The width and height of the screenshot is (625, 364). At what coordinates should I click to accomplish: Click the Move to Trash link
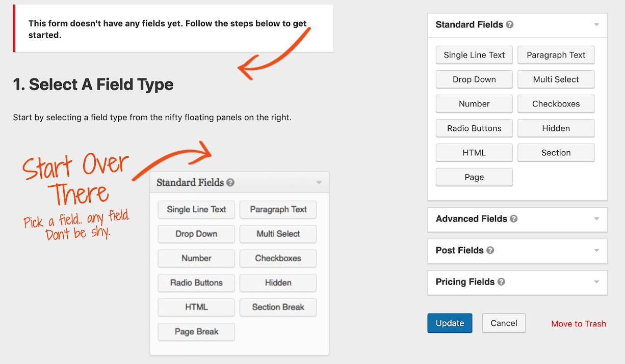(x=579, y=324)
